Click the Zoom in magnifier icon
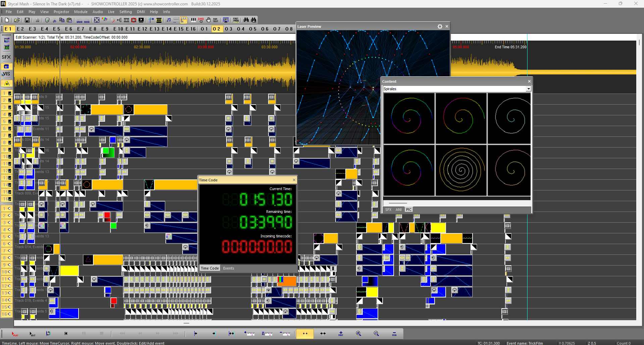Screen dimensions: 644x345 click(x=358, y=334)
